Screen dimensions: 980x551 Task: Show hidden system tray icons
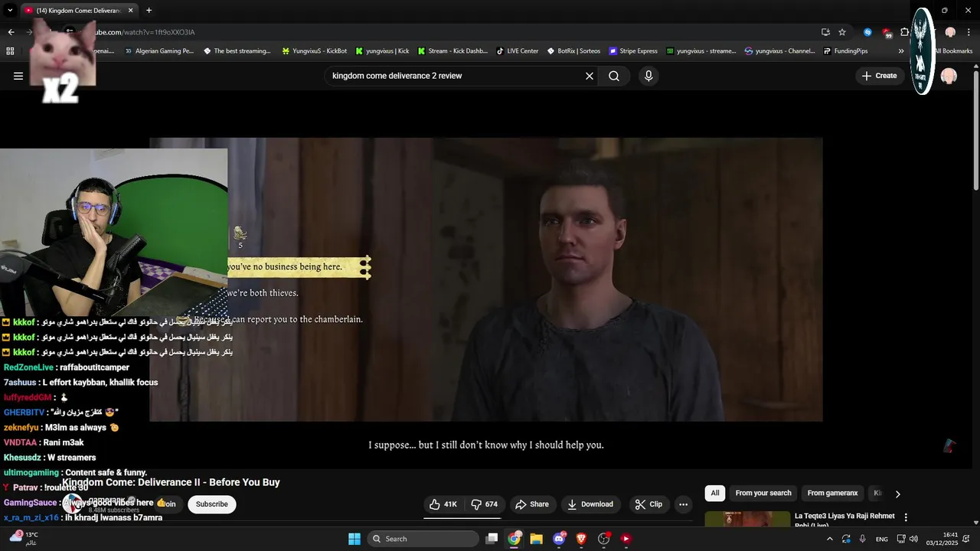click(829, 539)
